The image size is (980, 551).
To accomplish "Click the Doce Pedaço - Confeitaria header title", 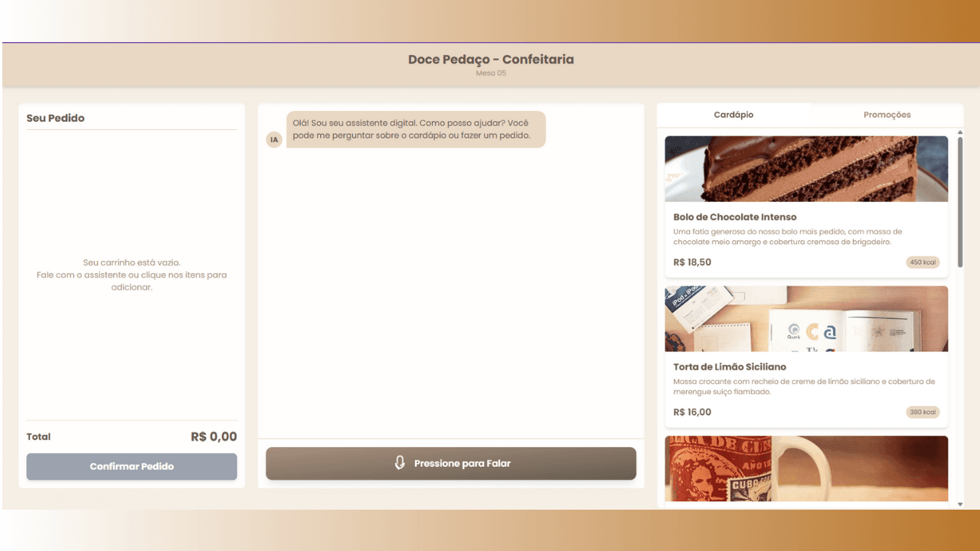I will (491, 60).
